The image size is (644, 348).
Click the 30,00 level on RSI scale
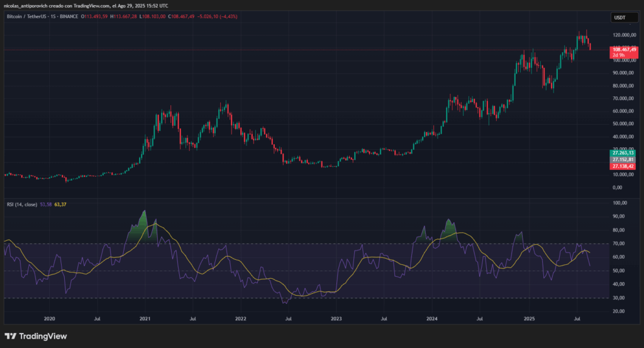(619, 298)
